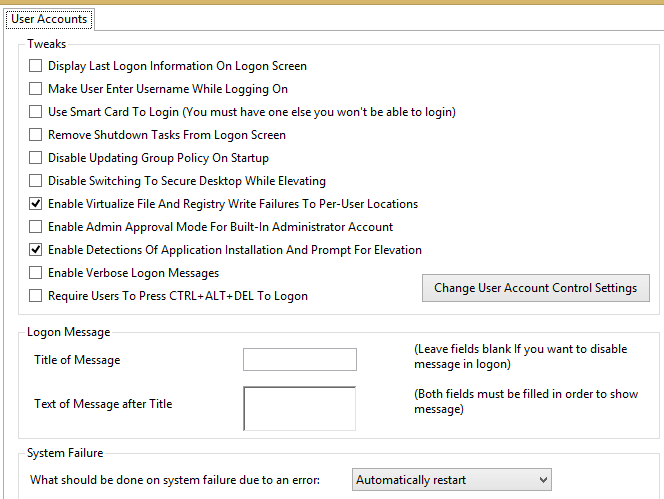Select the 'Logon Message' group heading
The image size is (664, 499).
(x=69, y=332)
